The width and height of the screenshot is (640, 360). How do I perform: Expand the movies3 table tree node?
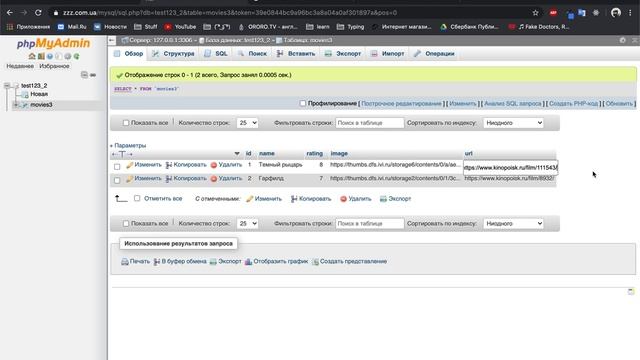pos(16,105)
